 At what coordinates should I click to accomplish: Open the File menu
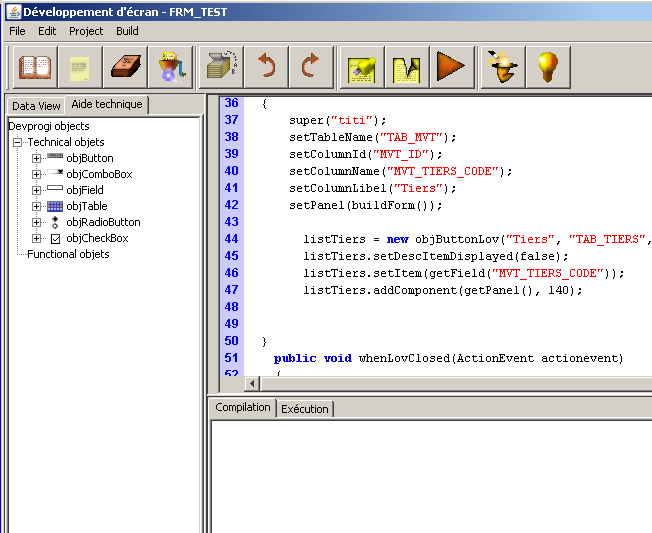point(17,31)
